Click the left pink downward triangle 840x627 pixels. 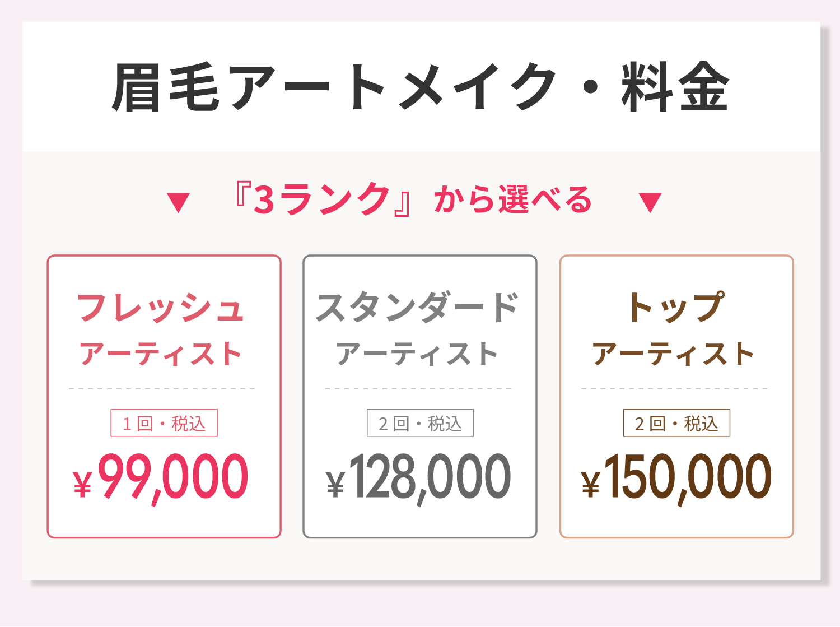(179, 202)
